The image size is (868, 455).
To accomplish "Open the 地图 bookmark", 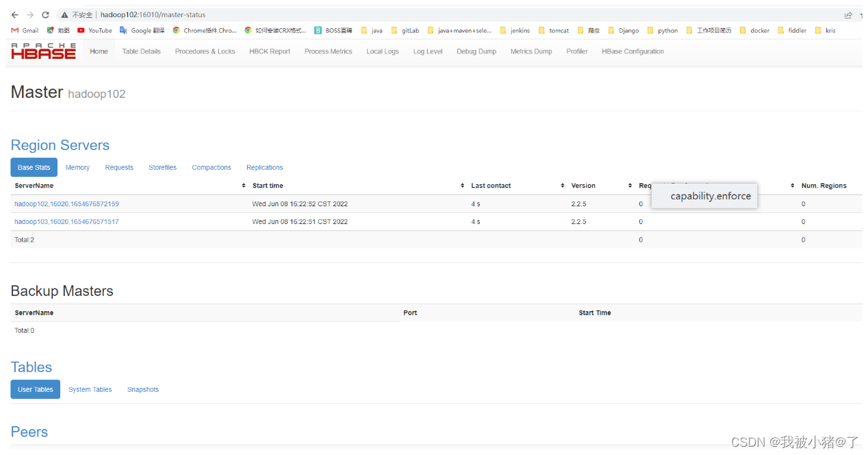I will pos(58,30).
